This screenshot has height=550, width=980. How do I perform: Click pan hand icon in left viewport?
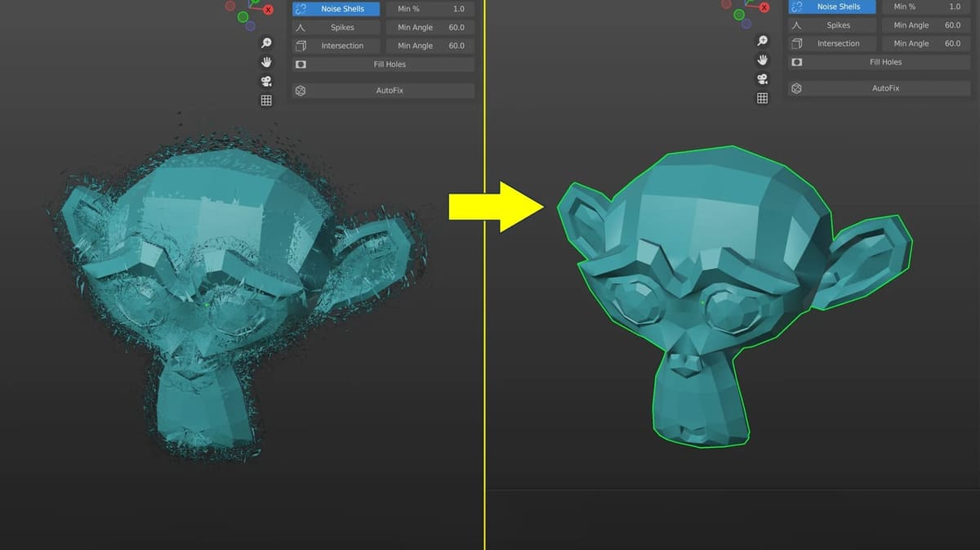tap(266, 62)
